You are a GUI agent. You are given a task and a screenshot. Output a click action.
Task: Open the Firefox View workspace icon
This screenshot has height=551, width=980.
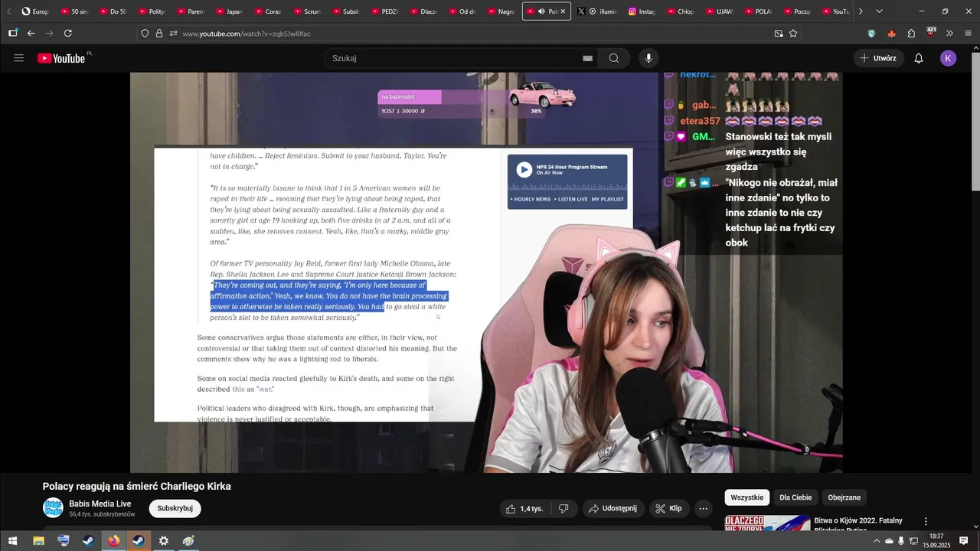[x=12, y=33]
